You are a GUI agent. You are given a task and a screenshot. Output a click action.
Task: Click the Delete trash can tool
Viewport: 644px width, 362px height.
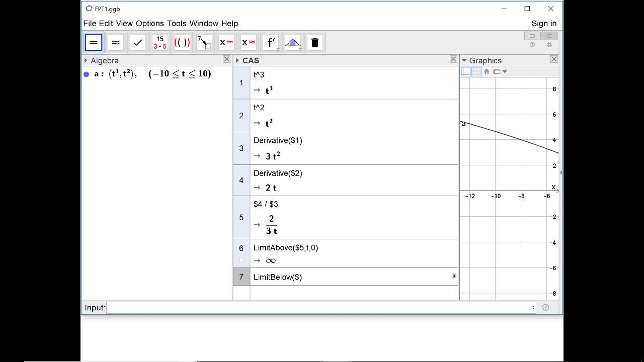point(315,43)
